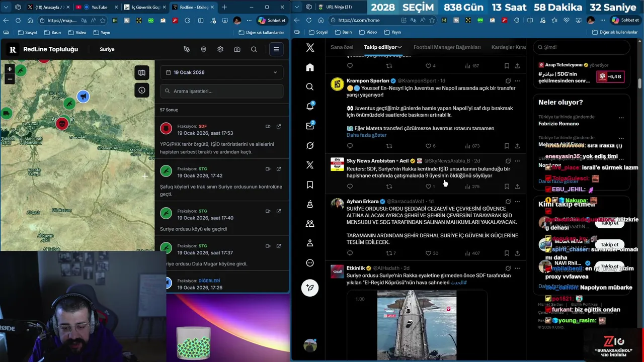Open RedLine settings gear icon
This screenshot has height=362, width=644.
[220, 49]
